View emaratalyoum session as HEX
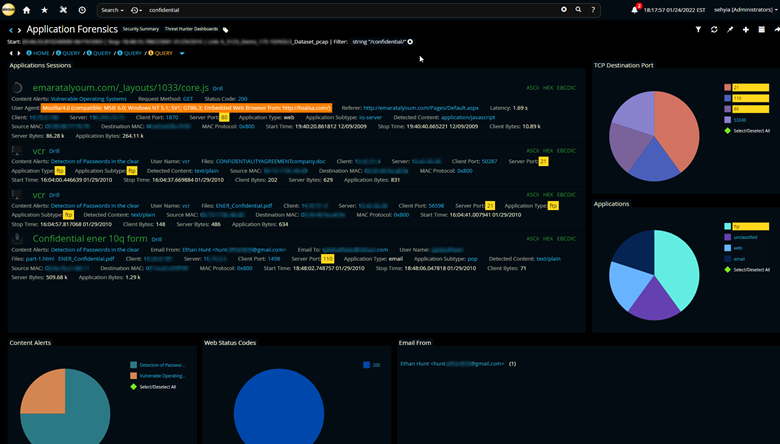This screenshot has height=444, width=780. [x=548, y=88]
